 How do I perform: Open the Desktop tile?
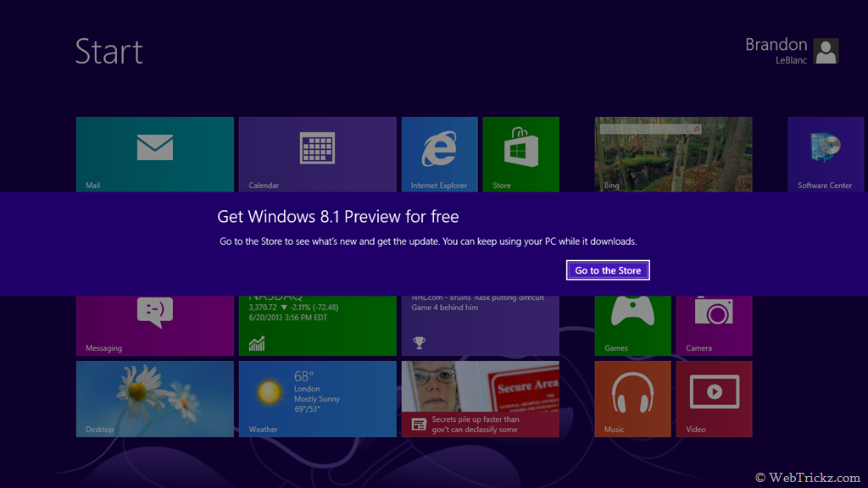click(155, 399)
